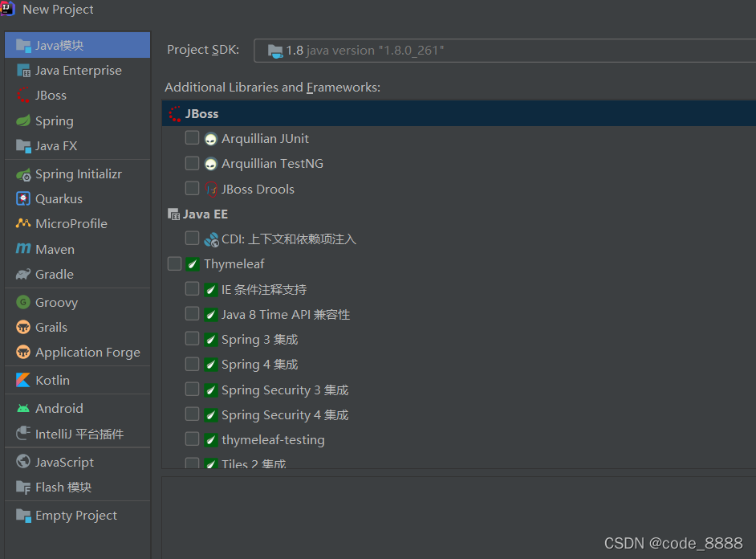This screenshot has width=756, height=559.
Task: Click the CDI framework icon
Action: [211, 239]
